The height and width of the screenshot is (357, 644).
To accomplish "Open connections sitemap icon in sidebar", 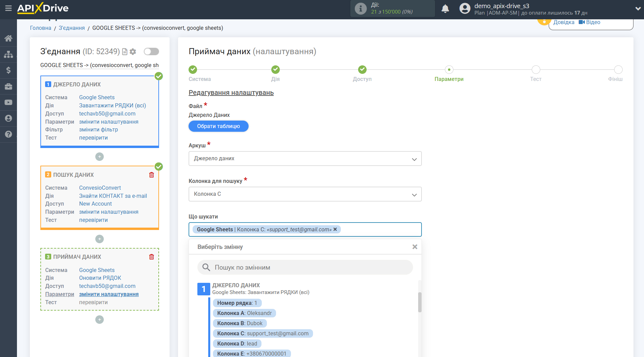I will click(8, 54).
